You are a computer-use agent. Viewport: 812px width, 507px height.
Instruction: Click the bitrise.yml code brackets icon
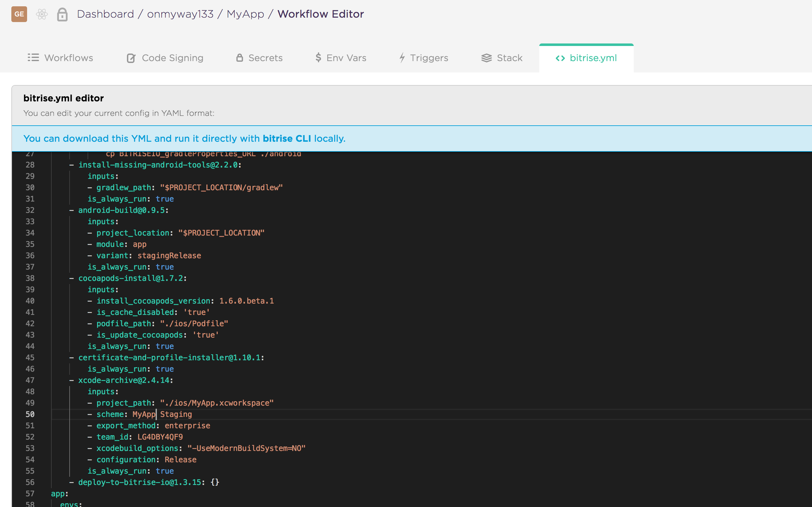click(560, 58)
